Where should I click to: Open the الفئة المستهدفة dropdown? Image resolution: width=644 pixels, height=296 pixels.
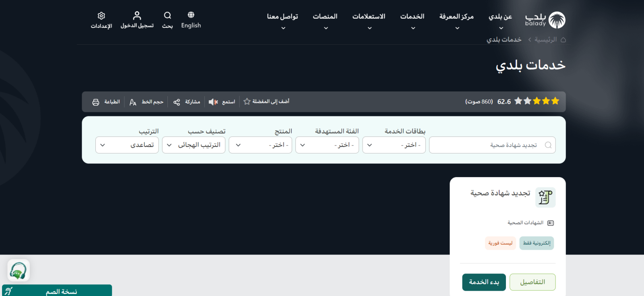tap(327, 145)
